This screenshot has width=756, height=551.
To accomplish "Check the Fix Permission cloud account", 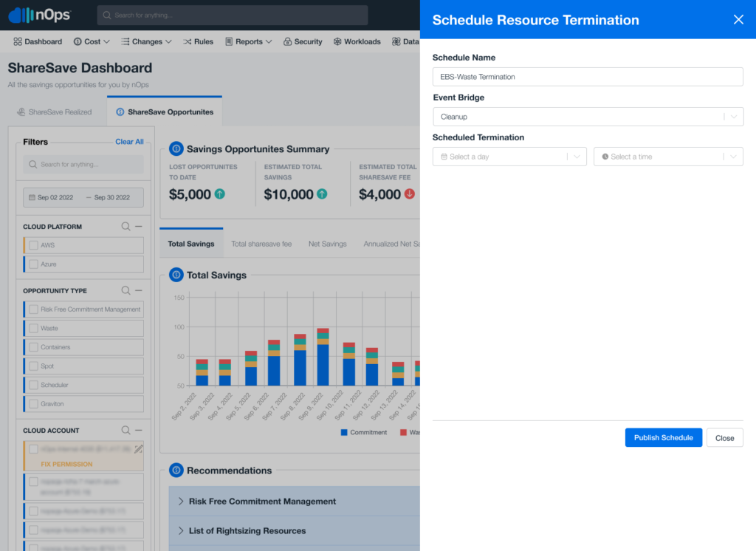I will (x=33, y=449).
